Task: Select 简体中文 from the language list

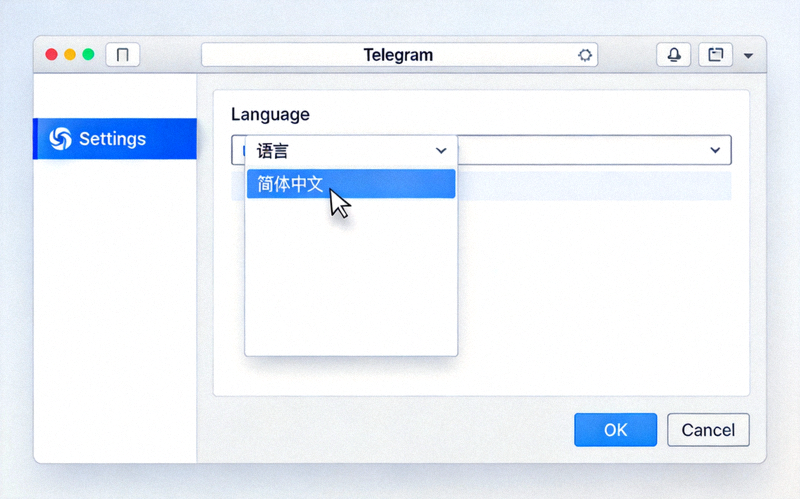Action: point(351,184)
